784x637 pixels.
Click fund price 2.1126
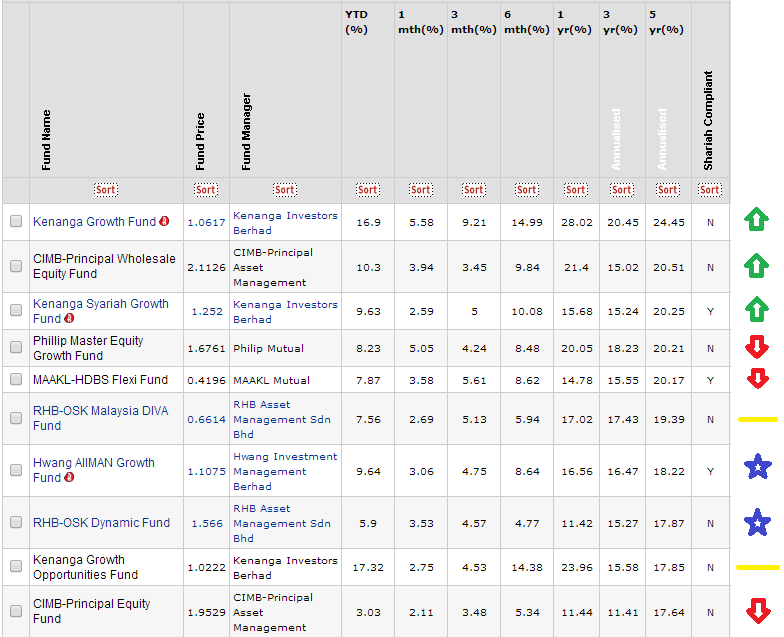pyautogui.click(x=206, y=268)
